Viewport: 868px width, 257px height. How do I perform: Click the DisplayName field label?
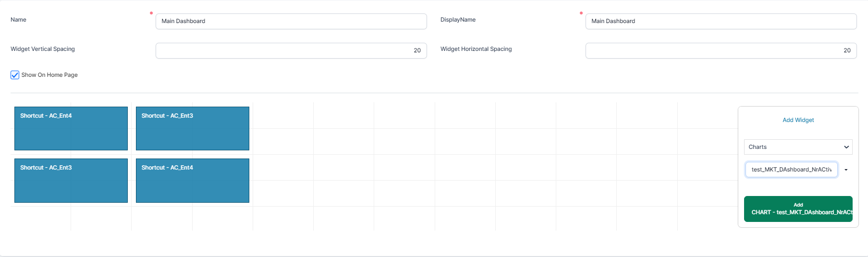tap(458, 20)
